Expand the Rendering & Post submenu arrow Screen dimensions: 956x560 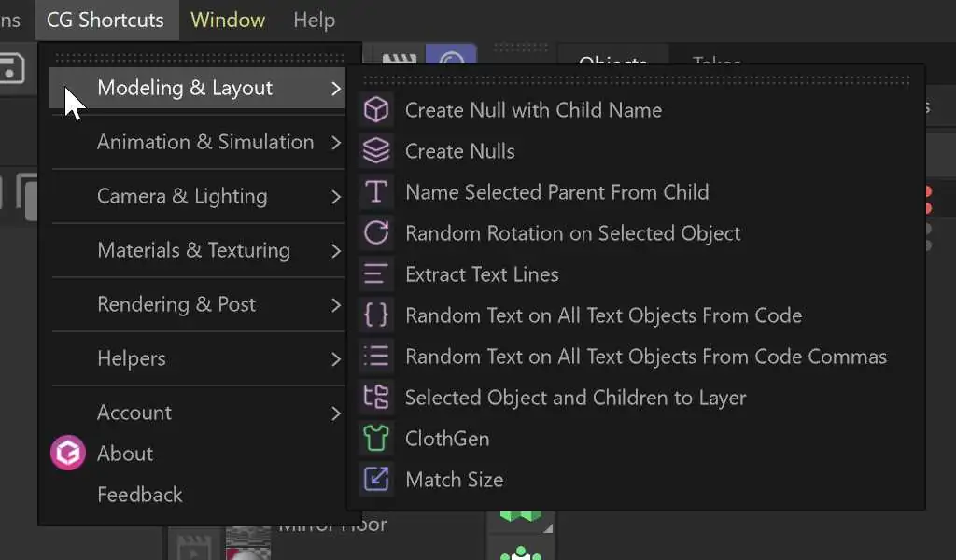(336, 305)
